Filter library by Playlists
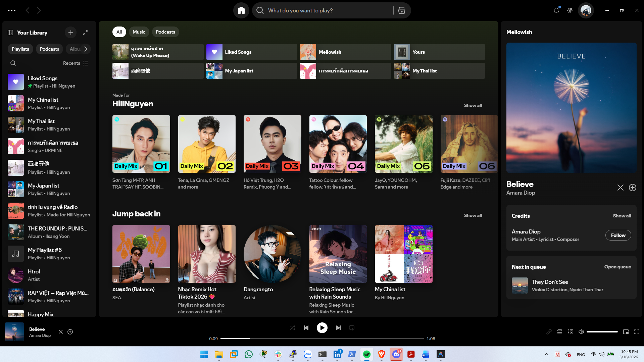This screenshot has width=644, height=362. 20,49
